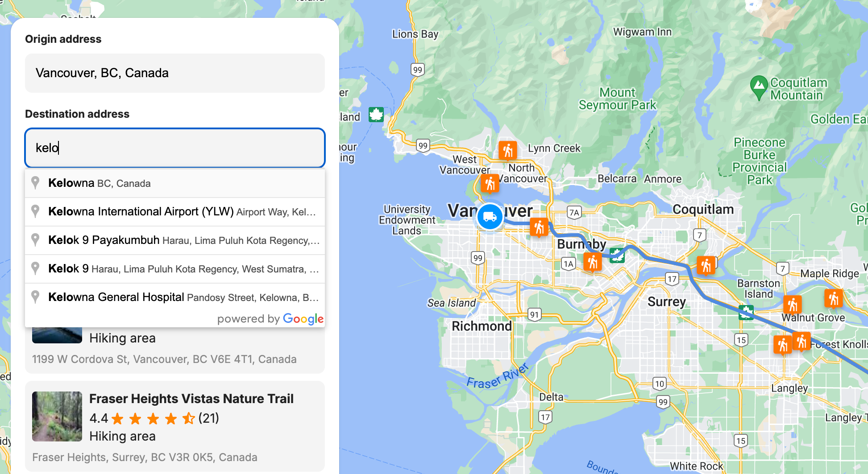Open the Fraser Heights Vistas Nature Trail listing
The width and height of the screenshot is (868, 474).
point(192,398)
